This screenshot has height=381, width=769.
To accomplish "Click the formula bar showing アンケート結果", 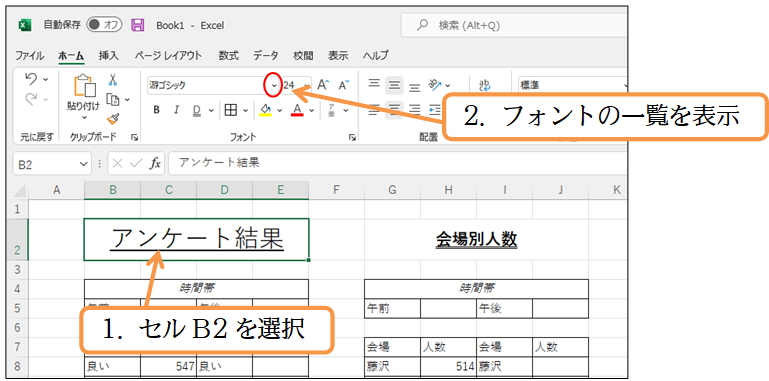I will point(398,163).
